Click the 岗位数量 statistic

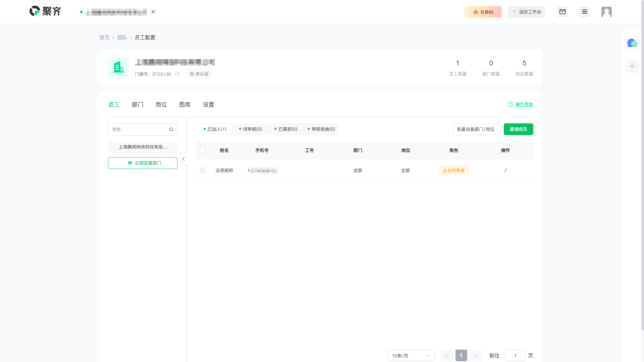point(524,68)
